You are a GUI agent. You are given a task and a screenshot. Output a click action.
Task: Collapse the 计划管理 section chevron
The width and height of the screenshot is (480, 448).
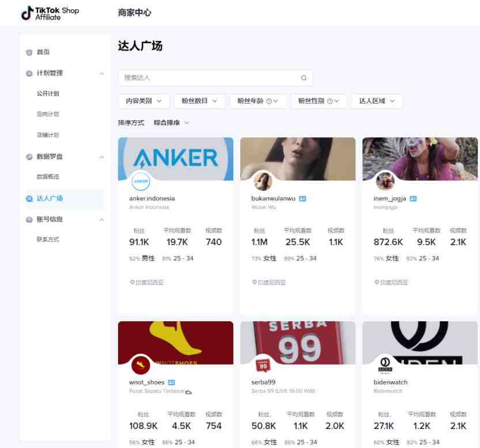[101, 74]
